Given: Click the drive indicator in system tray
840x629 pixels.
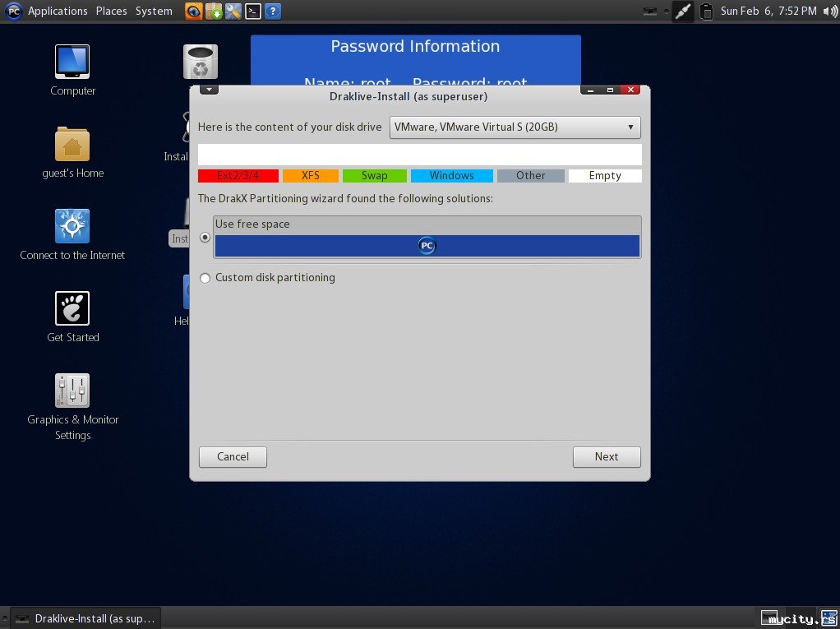Looking at the screenshot, I should pyautogui.click(x=650, y=11).
